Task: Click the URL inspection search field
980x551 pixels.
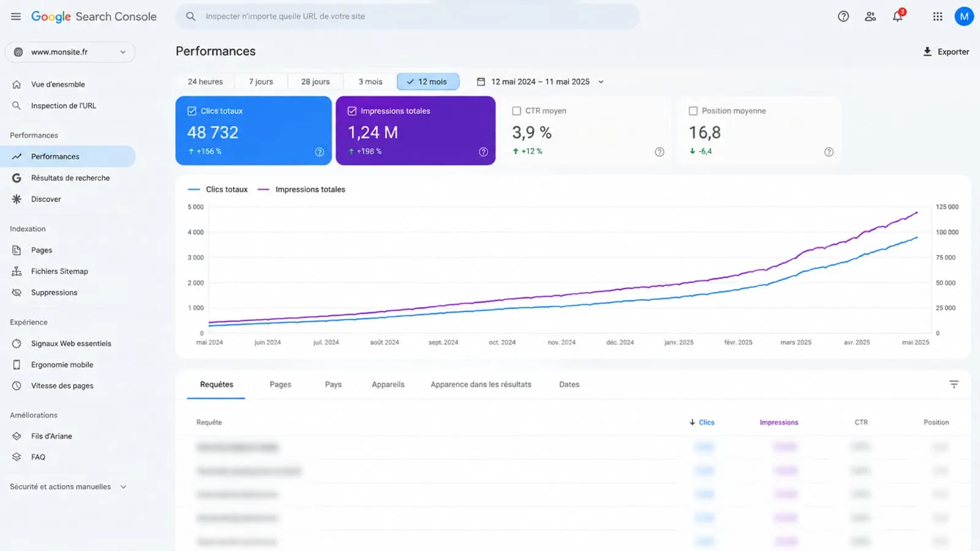Action: pyautogui.click(x=408, y=17)
